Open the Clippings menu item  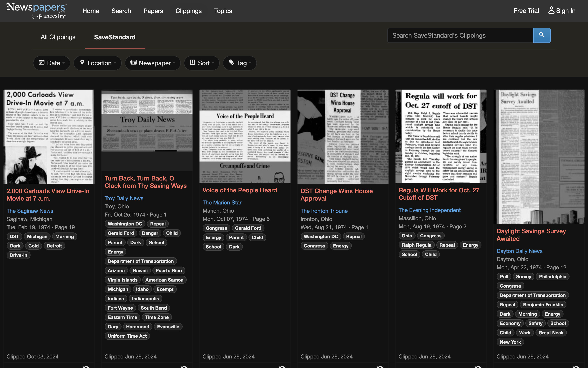click(189, 11)
